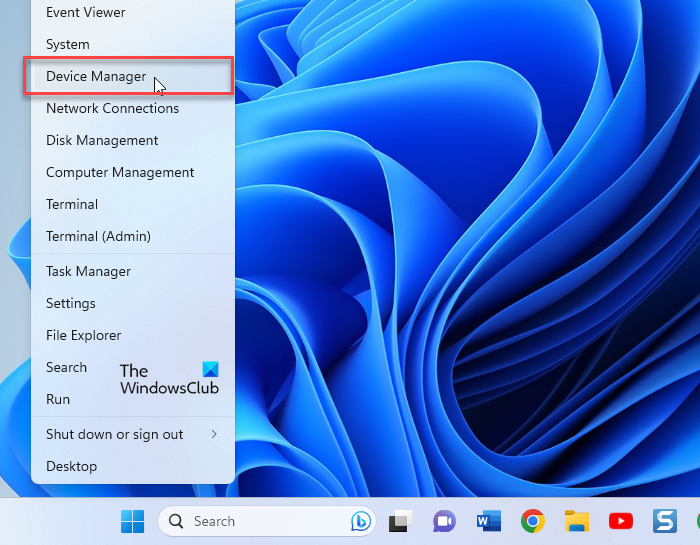
Task: Select Search in the context menu
Action: tap(133, 367)
